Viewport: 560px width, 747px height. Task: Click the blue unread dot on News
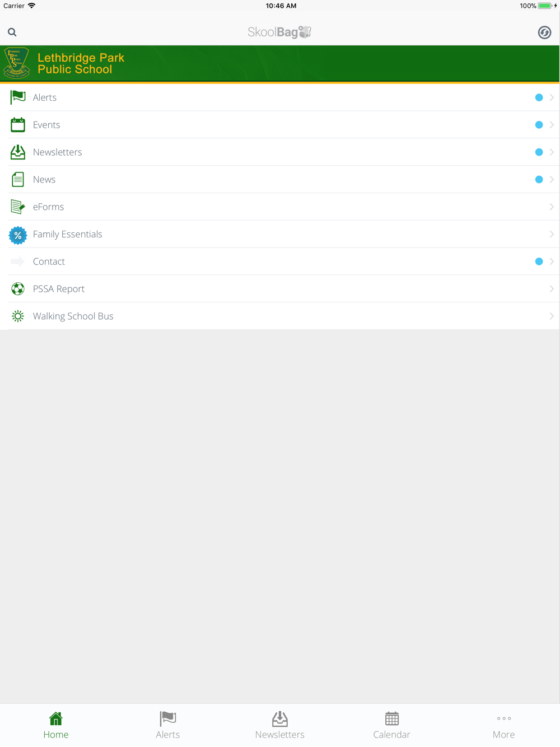click(x=539, y=180)
